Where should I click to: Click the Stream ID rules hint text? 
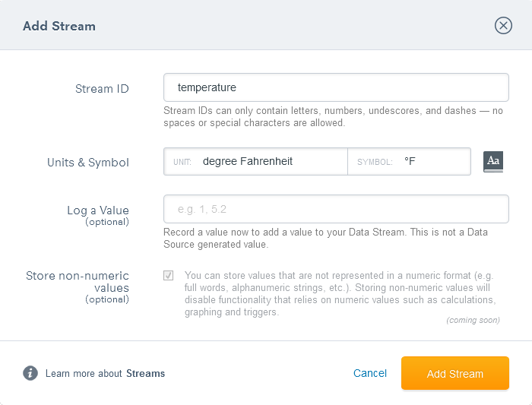coord(333,116)
